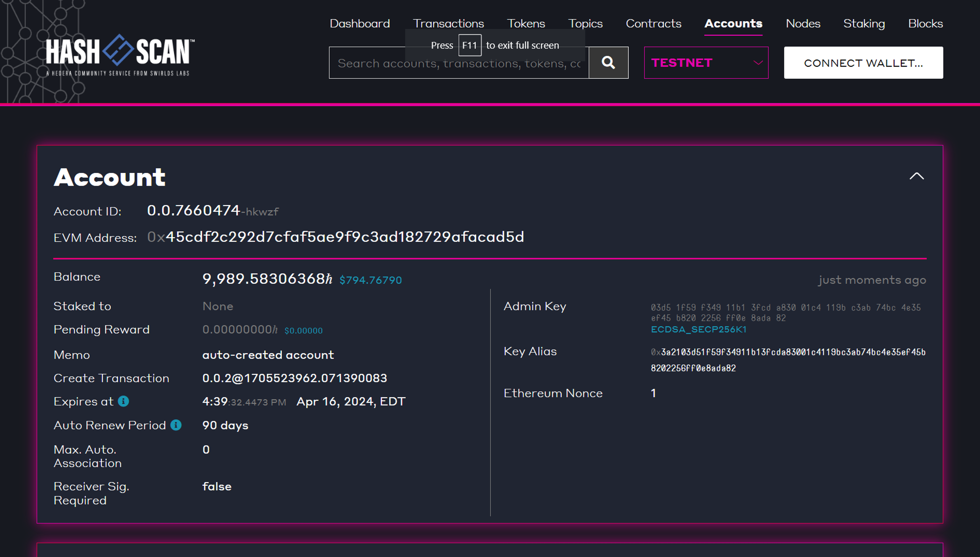Open the Blocks page
The height and width of the screenshot is (557, 980).
(925, 24)
